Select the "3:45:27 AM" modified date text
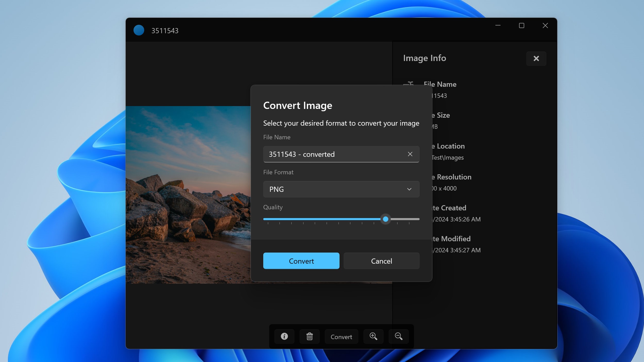The height and width of the screenshot is (362, 644). 465,250
